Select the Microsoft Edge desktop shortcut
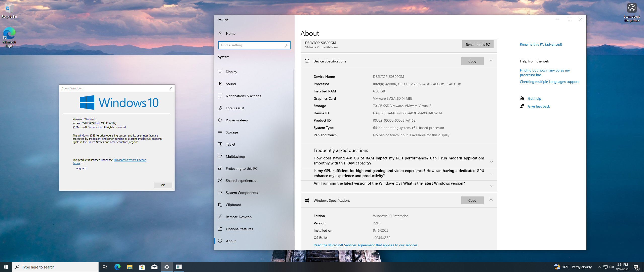Viewport: 644px width, 272px height. pyautogui.click(x=9, y=37)
